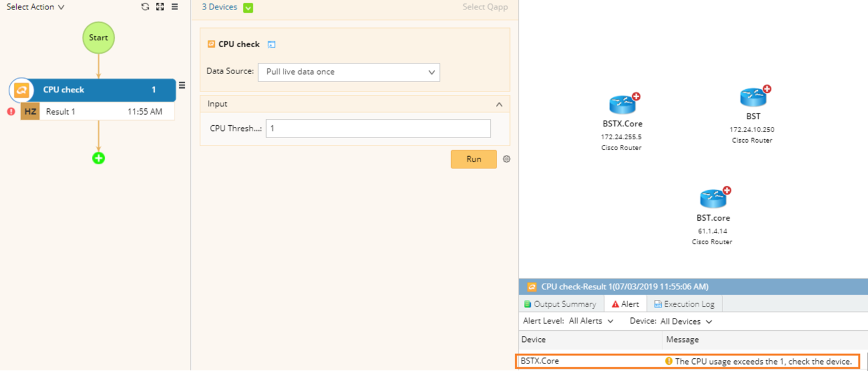Click the CPU Threshold input field
Image resolution: width=868 pixels, height=371 pixels.
click(378, 129)
